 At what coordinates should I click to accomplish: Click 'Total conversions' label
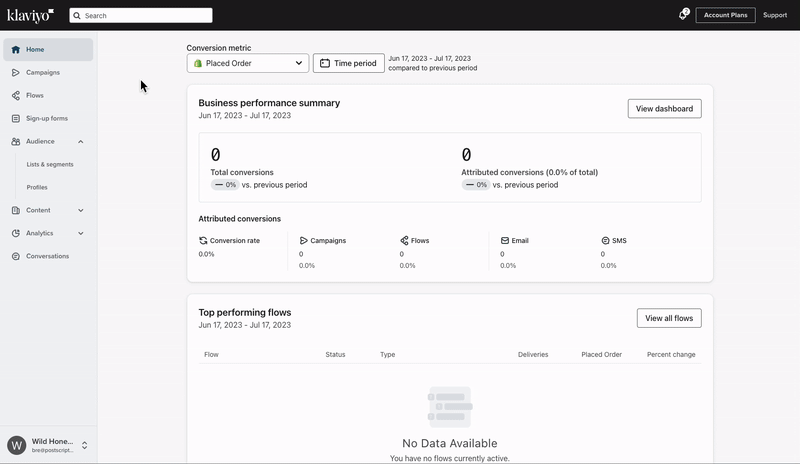coord(242,173)
